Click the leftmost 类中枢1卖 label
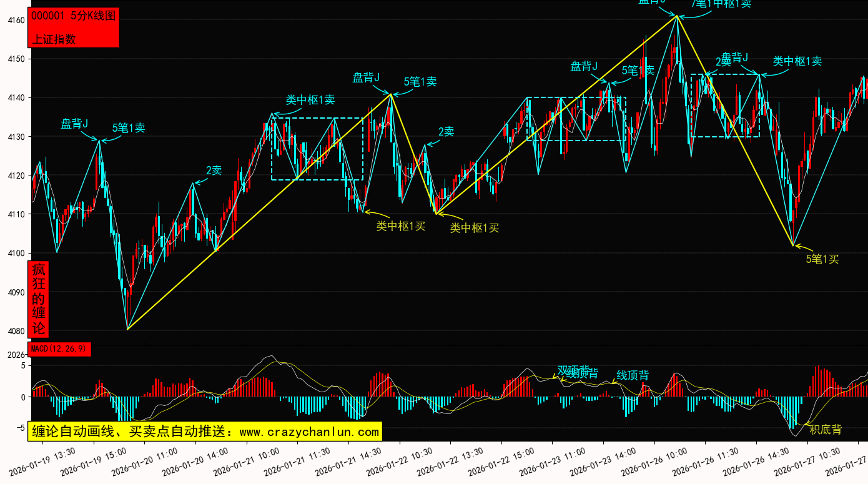 point(310,100)
